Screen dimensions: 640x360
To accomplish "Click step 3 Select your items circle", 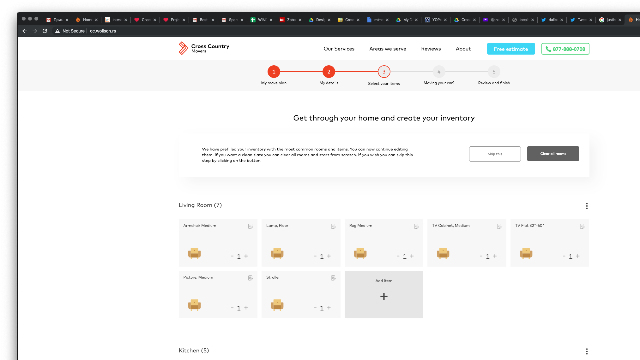I will [384, 72].
